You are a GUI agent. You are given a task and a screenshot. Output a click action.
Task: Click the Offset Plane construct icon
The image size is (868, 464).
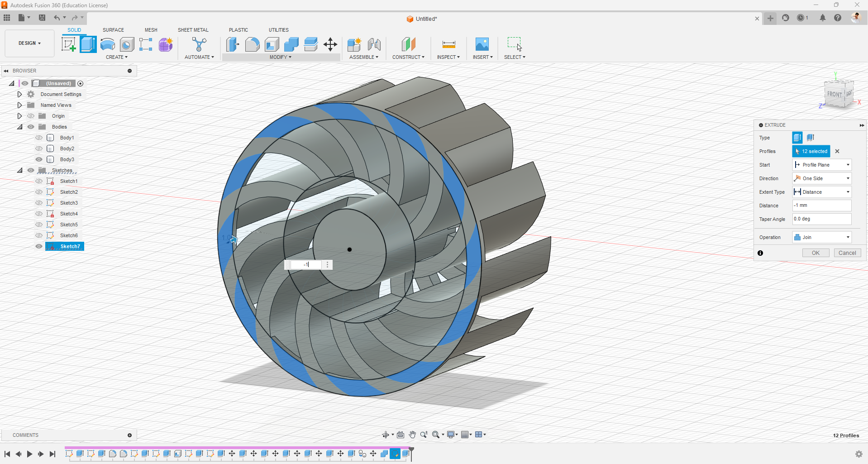[x=408, y=44]
